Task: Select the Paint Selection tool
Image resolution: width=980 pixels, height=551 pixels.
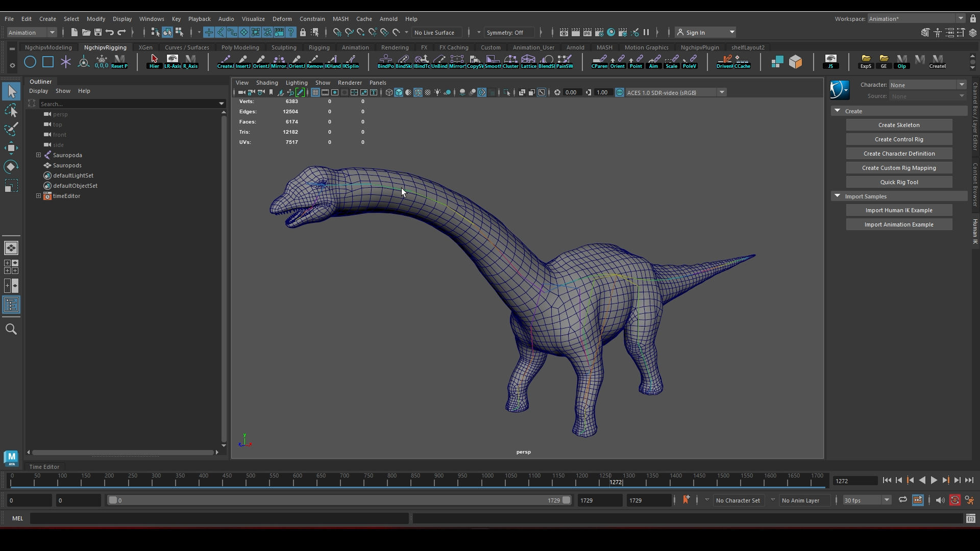Action: click(11, 129)
